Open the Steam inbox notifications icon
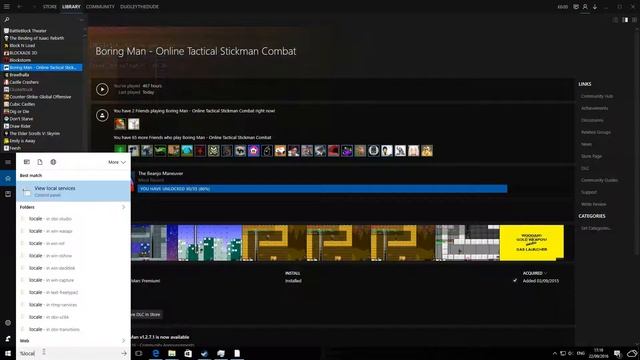Viewport: 640px width, 360px height. [x=576, y=7]
